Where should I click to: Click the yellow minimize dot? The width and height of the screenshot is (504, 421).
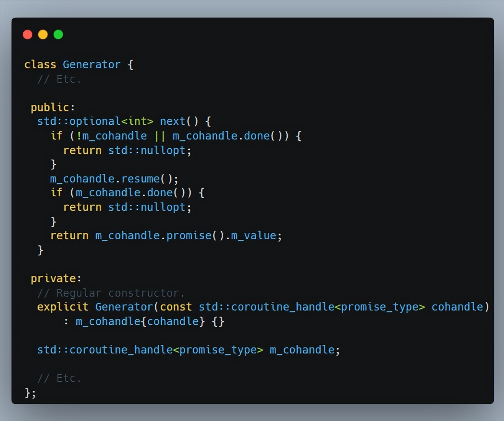click(43, 35)
